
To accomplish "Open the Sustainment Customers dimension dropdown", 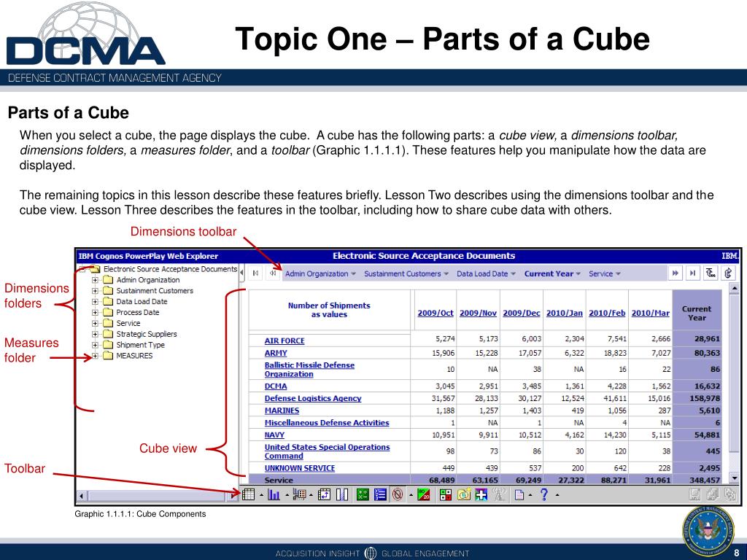I will point(446,274).
